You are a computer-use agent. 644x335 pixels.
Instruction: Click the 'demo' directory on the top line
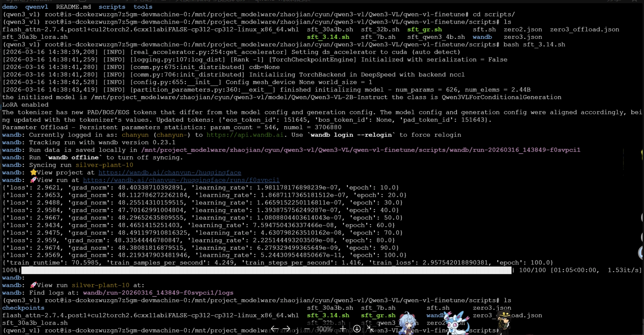click(10, 7)
